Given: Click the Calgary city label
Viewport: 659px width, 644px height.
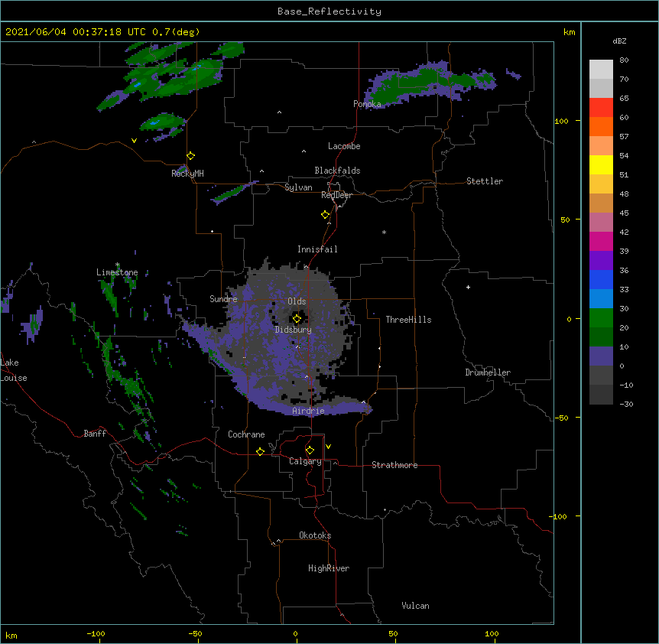Looking at the screenshot, I should click(305, 461).
